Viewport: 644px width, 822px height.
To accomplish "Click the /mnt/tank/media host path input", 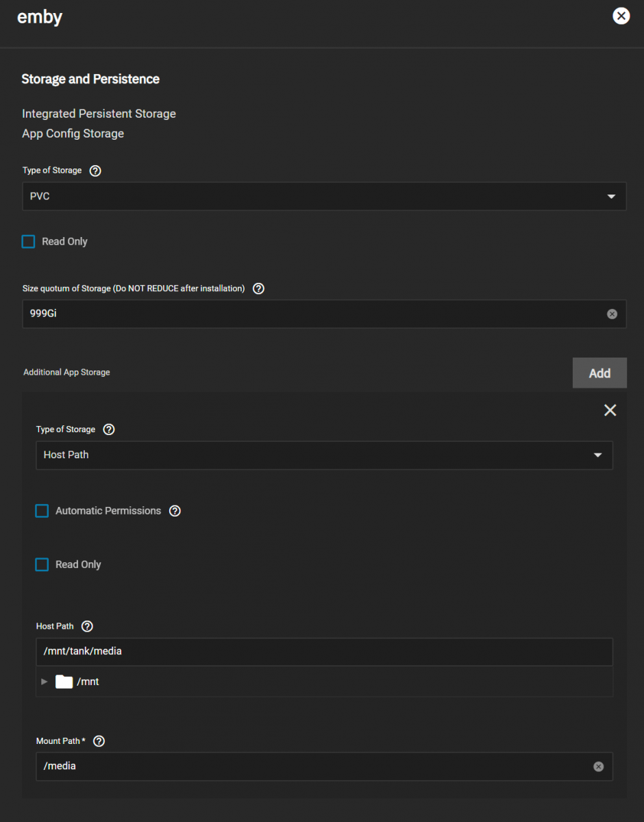I will point(324,651).
